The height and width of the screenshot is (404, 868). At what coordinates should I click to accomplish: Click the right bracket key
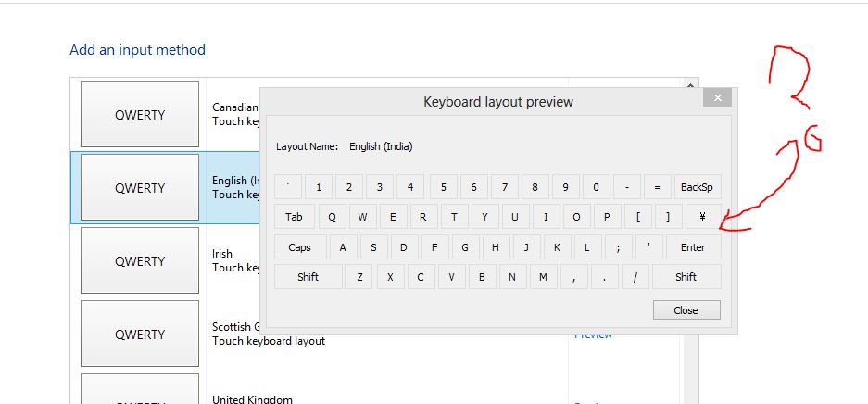click(668, 217)
